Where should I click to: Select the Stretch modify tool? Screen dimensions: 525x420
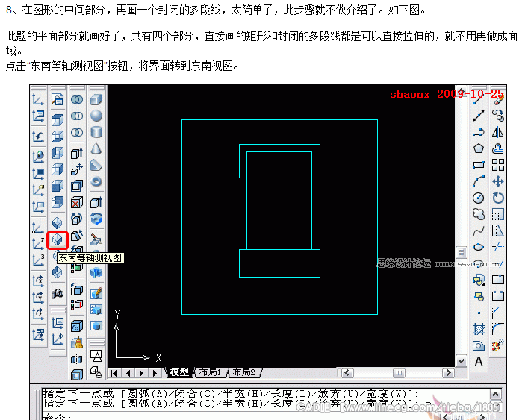click(x=498, y=231)
